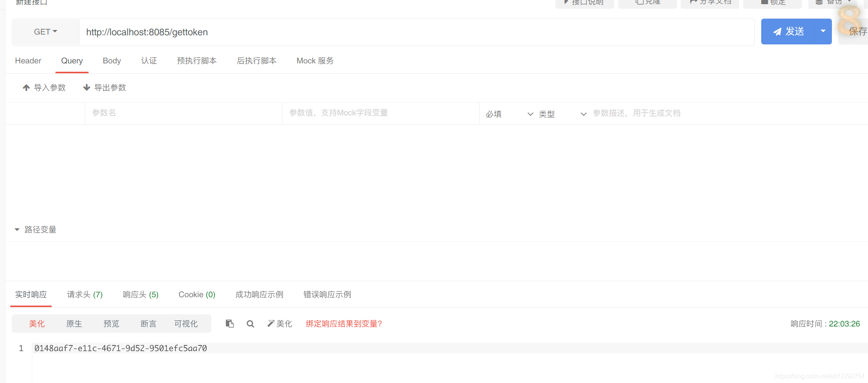Open the 类型 type dropdown

562,113
